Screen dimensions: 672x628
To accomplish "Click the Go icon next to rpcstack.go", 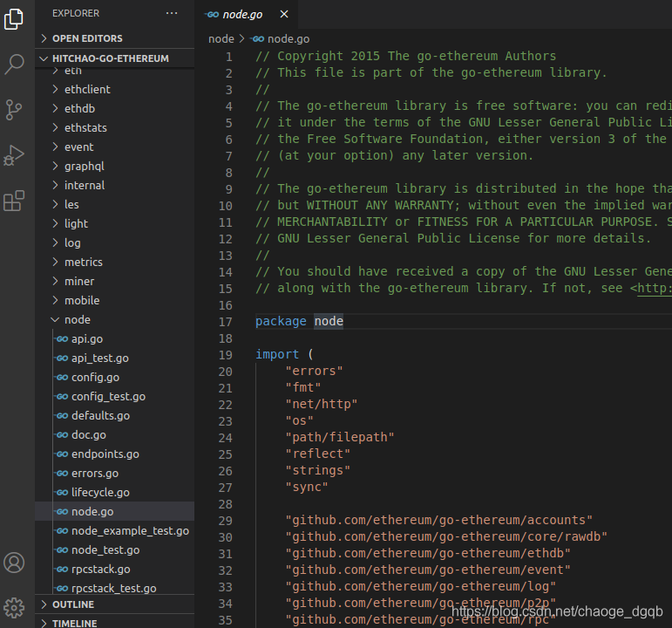I will point(62,570).
